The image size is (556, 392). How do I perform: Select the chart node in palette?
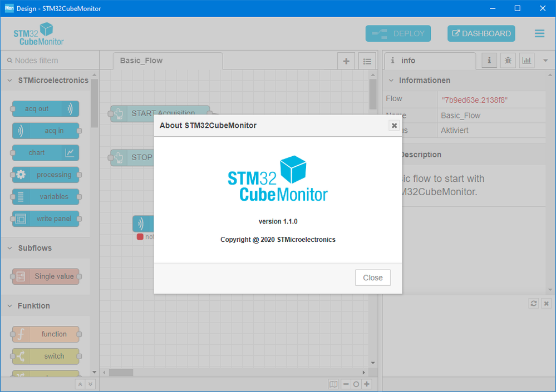tap(46, 152)
